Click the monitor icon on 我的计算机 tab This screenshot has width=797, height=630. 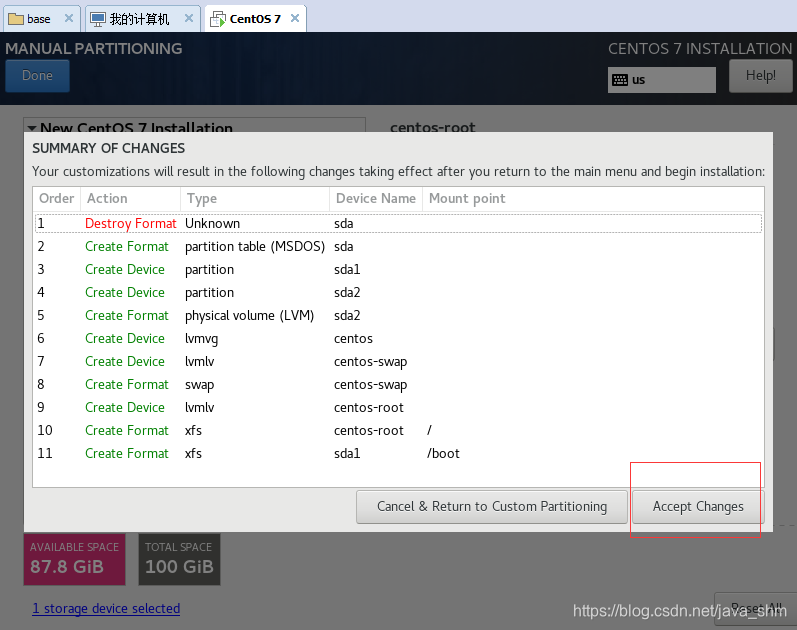98,19
